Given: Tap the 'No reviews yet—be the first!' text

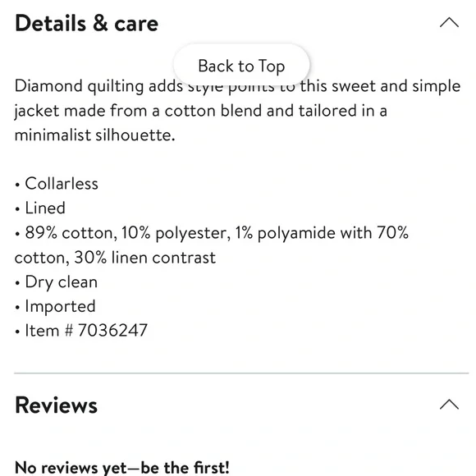Looking at the screenshot, I should point(121,468).
